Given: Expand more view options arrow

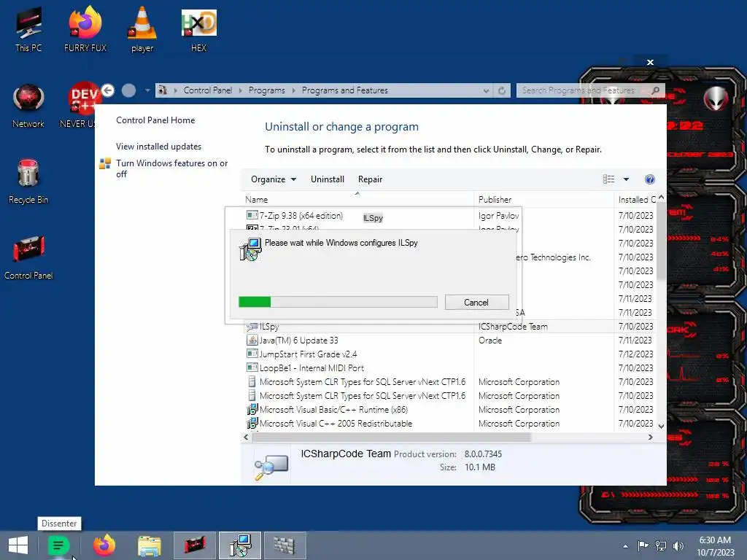Looking at the screenshot, I should click(627, 179).
